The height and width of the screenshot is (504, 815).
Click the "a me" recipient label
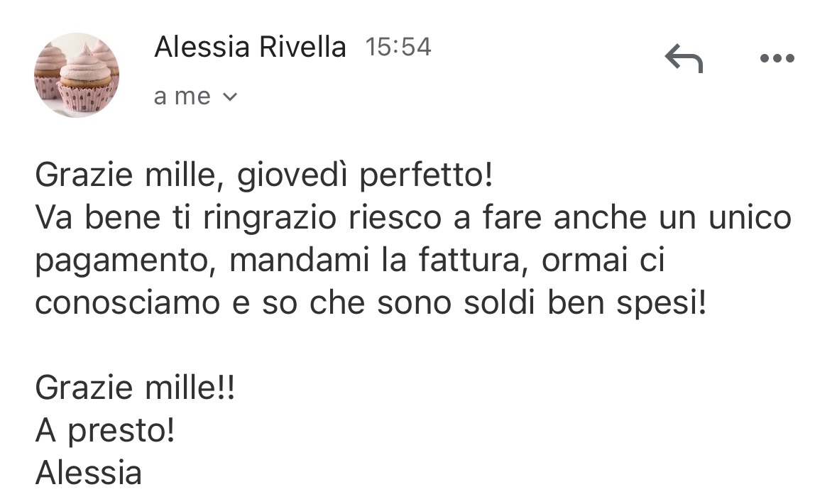182,96
